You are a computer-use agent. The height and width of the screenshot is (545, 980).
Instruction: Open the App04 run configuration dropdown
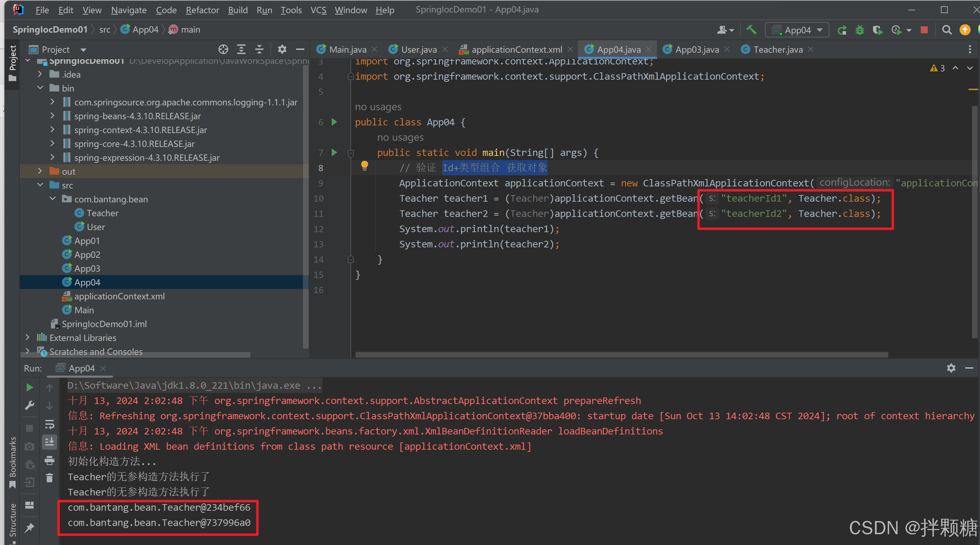[x=798, y=30]
